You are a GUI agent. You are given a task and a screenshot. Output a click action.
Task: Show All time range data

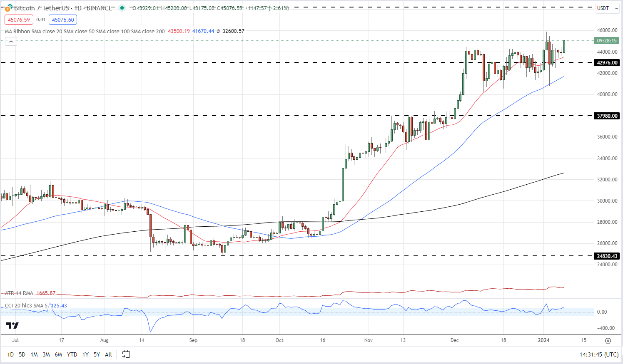(x=108, y=354)
